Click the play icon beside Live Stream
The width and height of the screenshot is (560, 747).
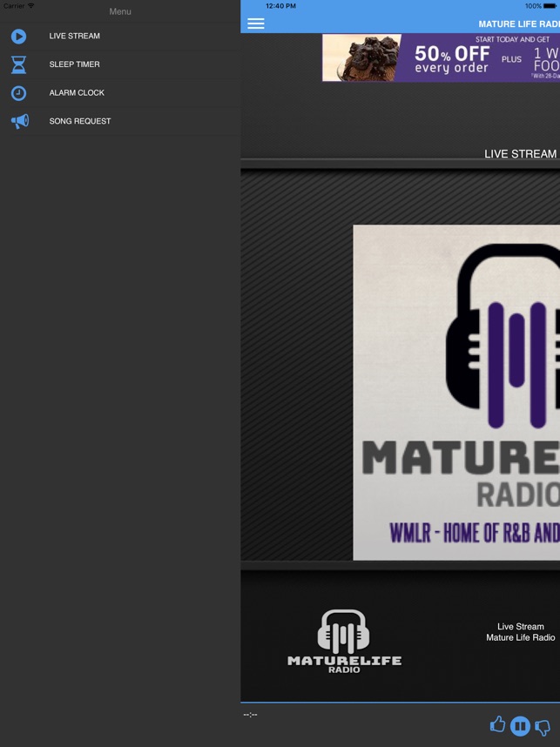tap(18, 37)
